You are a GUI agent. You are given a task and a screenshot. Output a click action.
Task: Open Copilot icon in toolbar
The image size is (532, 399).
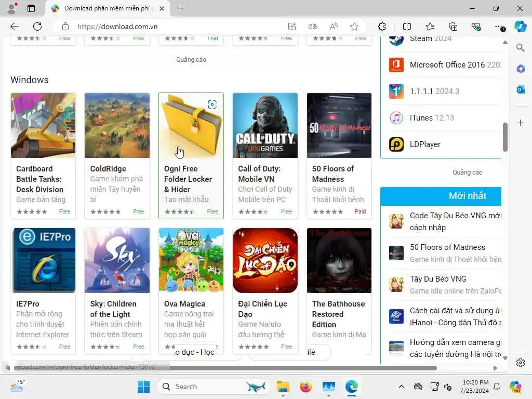(521, 26)
